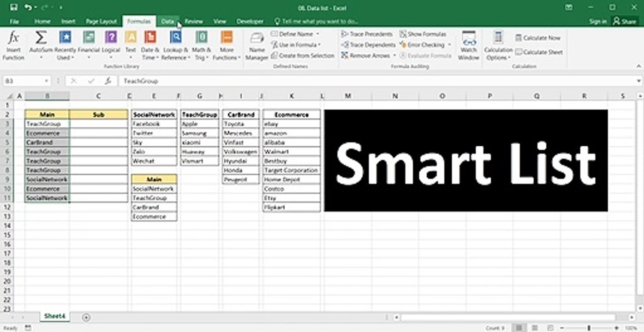Viewport: 644px width, 332px height.
Task: Click the Undo arrow icon
Action: (29, 7)
